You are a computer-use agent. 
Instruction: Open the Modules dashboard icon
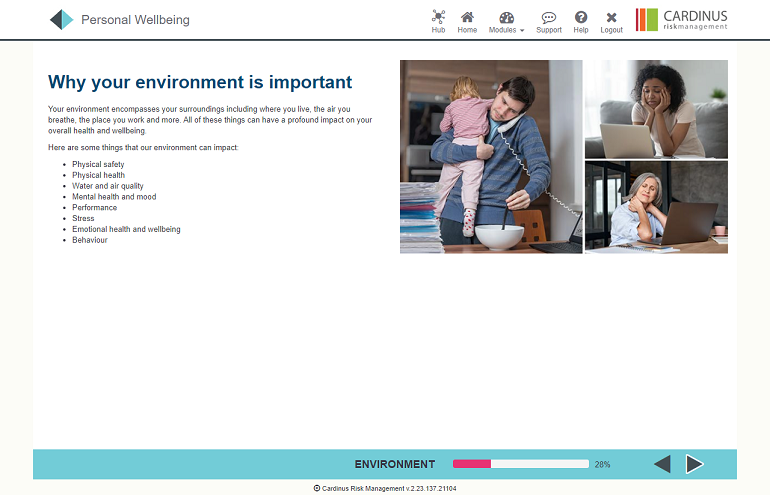click(x=506, y=18)
